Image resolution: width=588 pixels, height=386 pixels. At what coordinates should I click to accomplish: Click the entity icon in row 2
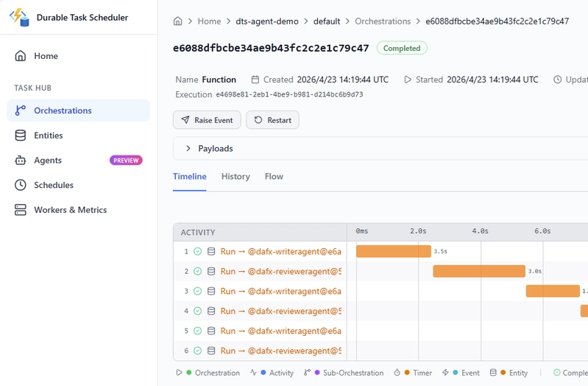[x=211, y=271]
